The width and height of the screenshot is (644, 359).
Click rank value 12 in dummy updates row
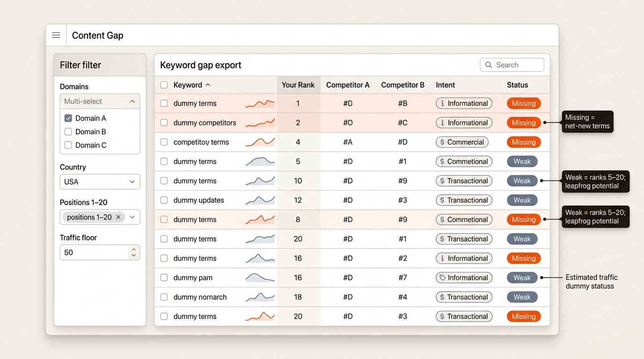coord(298,200)
